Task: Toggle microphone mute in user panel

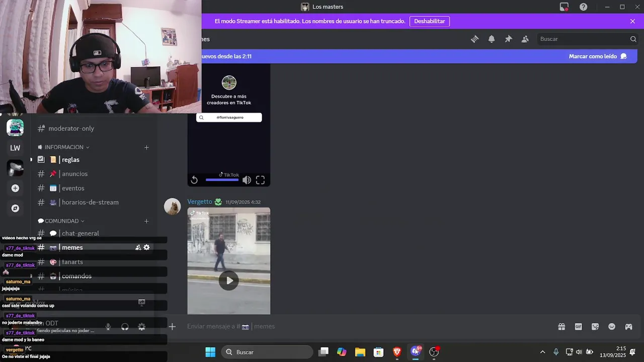Action: pos(108,327)
